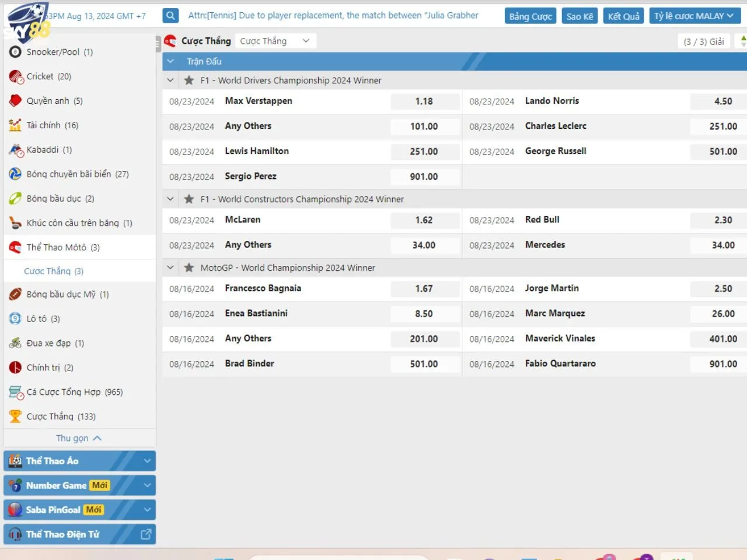This screenshot has height=560, width=747.
Task: Select the Lô tô lottery icon
Action: (15, 318)
